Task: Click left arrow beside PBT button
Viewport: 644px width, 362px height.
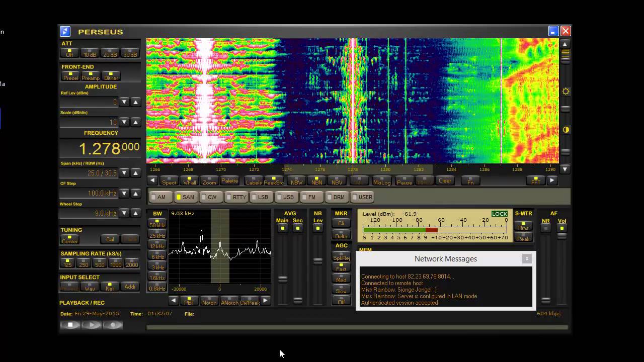Action: tap(174, 301)
